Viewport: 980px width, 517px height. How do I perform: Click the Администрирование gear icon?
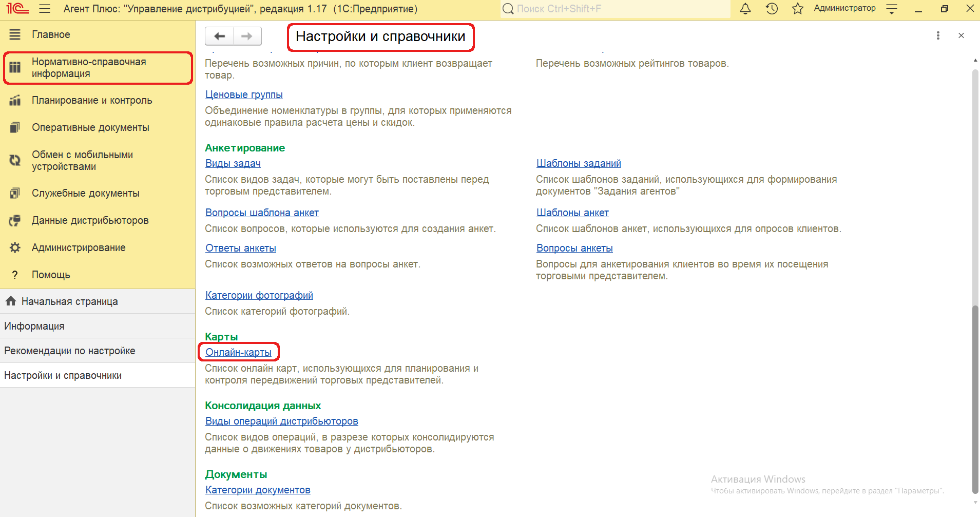coord(15,247)
